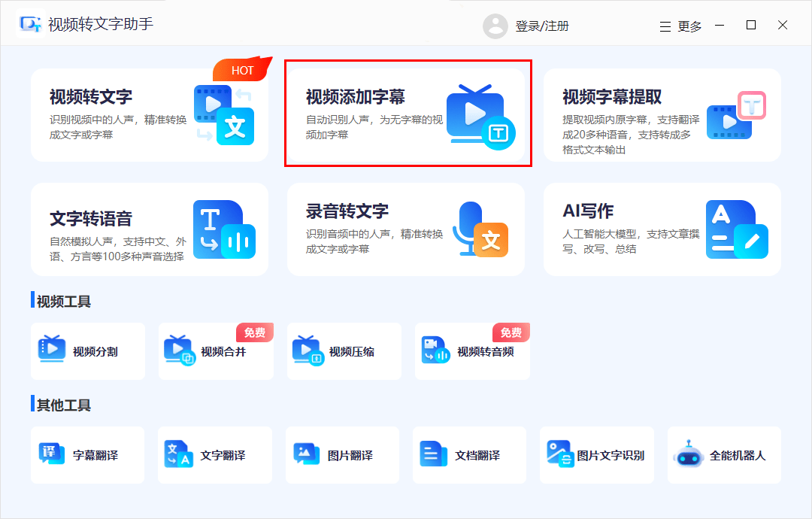Screen dimensions: 812x519
Task: Click the 文字翻译 icon
Action: coord(179,454)
